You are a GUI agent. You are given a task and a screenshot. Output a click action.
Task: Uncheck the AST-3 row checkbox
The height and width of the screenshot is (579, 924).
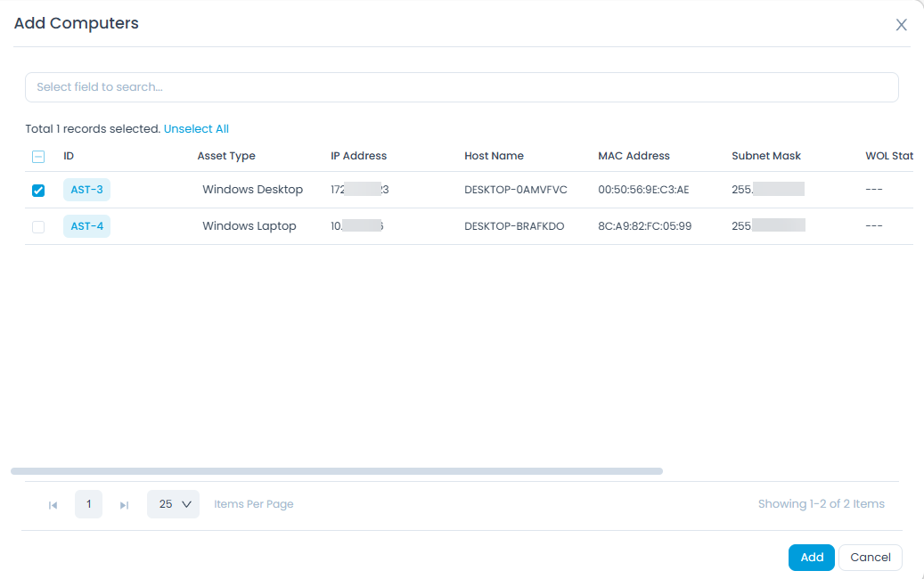click(38, 191)
